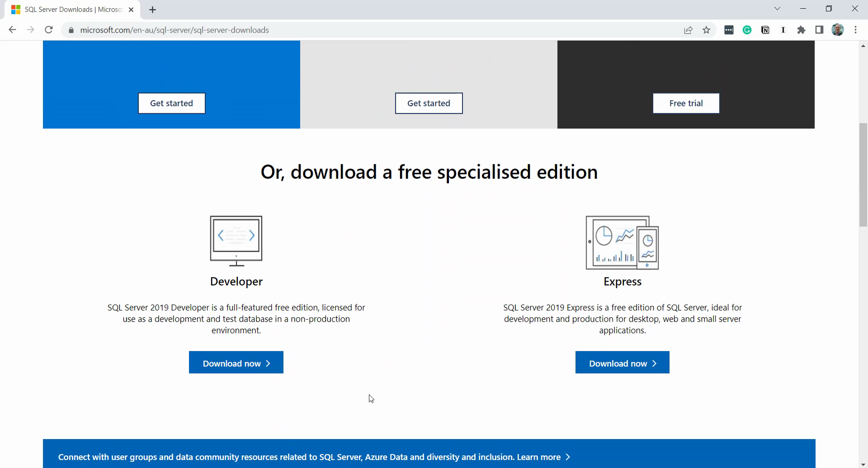Viewport: 868px width, 468px height.
Task: Open the Chrome profile avatar
Action: tap(838, 30)
